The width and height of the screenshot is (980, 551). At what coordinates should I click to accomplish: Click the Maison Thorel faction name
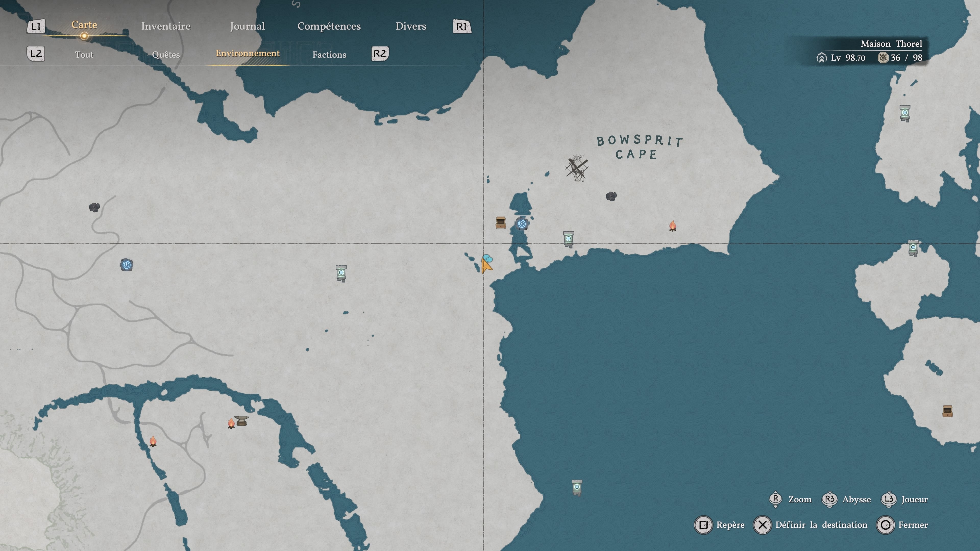891,44
